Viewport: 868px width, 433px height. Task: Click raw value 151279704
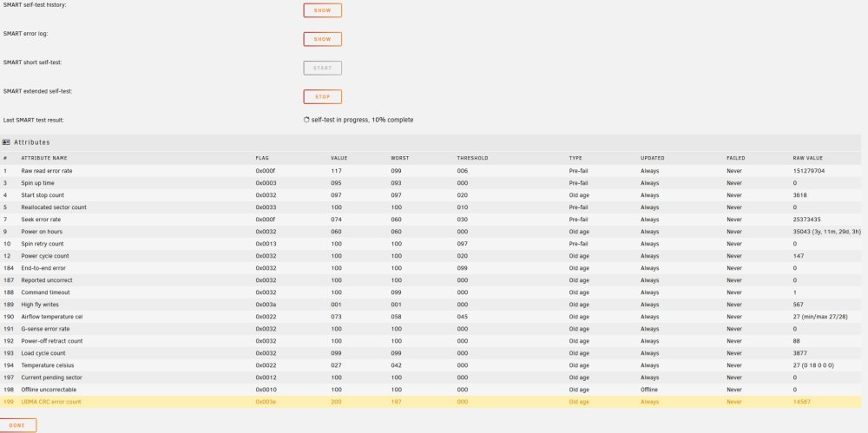pos(809,171)
